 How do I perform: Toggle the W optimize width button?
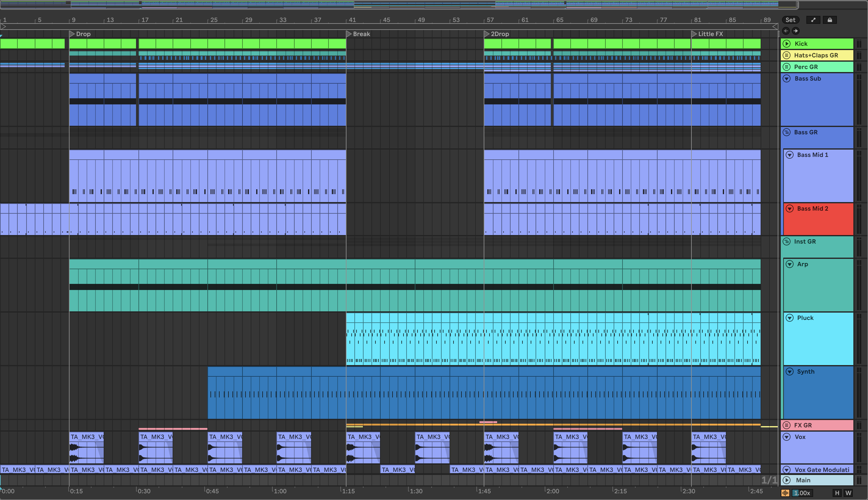pyautogui.click(x=848, y=493)
